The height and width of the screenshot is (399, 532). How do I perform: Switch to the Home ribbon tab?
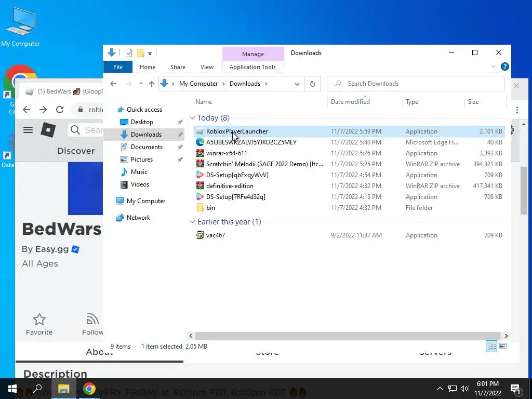click(147, 67)
